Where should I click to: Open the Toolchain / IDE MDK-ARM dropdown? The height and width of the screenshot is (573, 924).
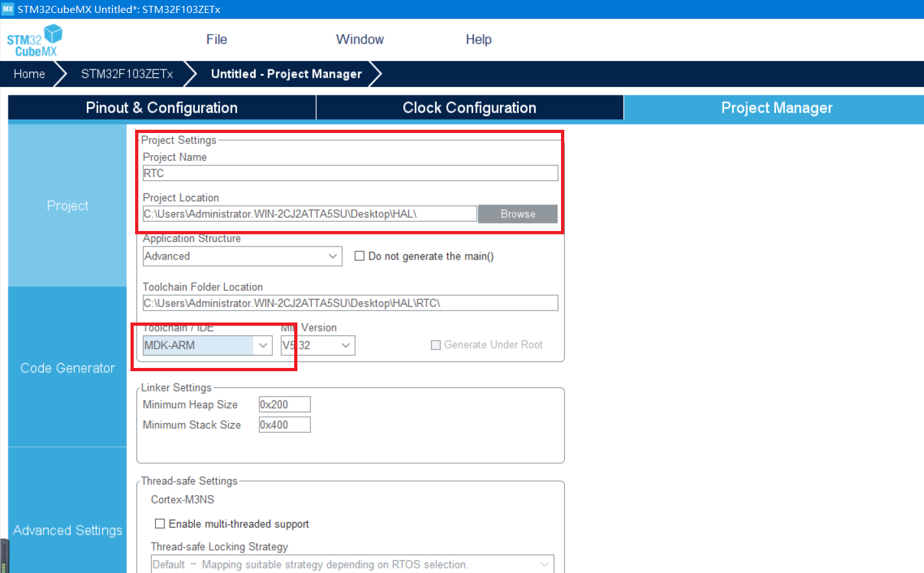pyautogui.click(x=207, y=345)
